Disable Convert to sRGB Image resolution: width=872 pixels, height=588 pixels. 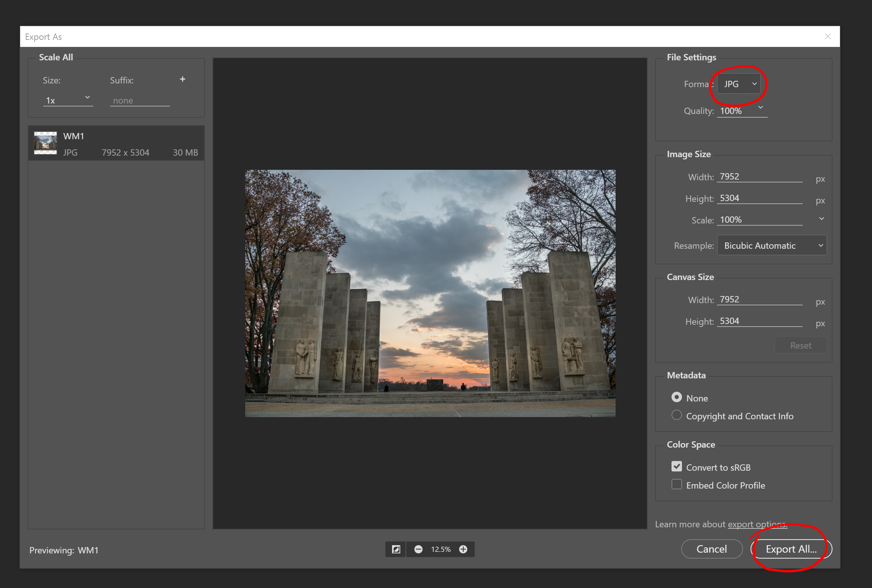pos(676,466)
